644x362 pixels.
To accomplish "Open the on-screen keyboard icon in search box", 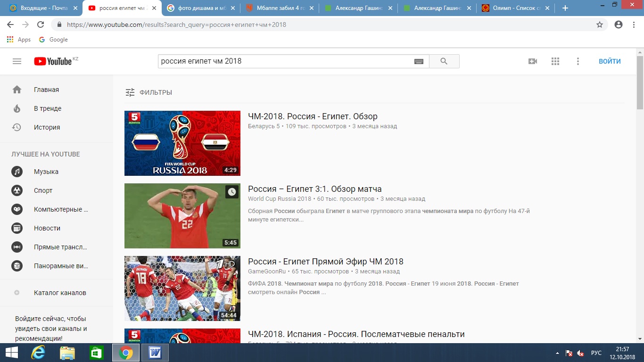I will 419,61.
